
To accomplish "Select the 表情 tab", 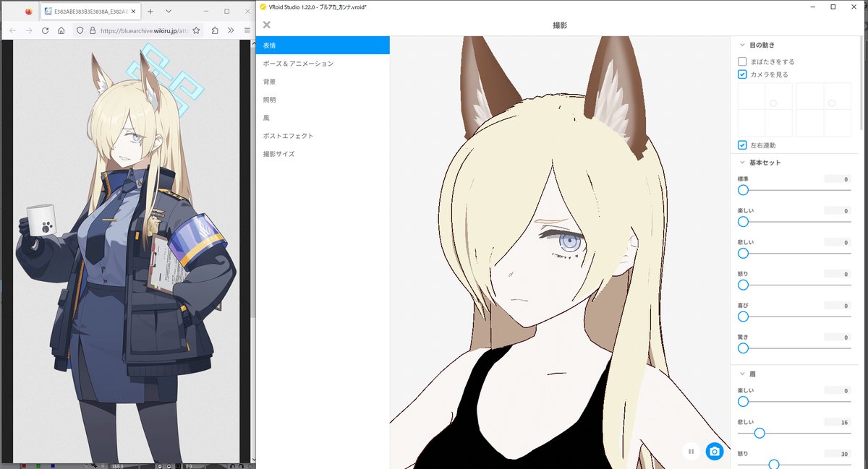I will (x=323, y=45).
